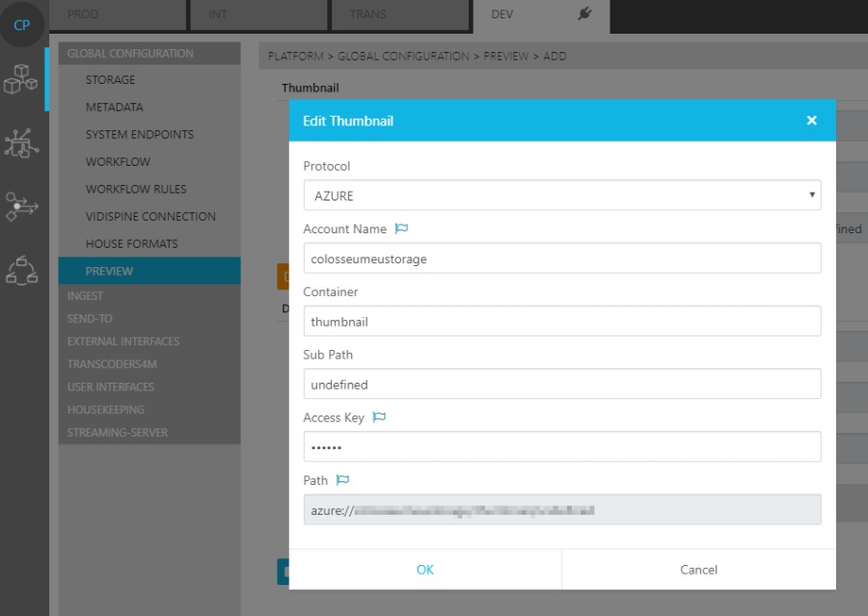868x616 pixels.
Task: Click the flag icon beside Account Name
Action: click(402, 229)
